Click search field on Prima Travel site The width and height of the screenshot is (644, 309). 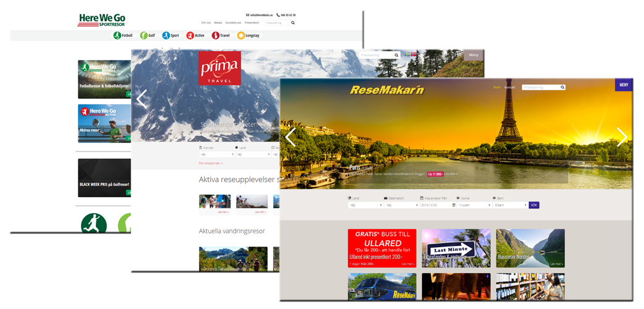click(x=376, y=54)
